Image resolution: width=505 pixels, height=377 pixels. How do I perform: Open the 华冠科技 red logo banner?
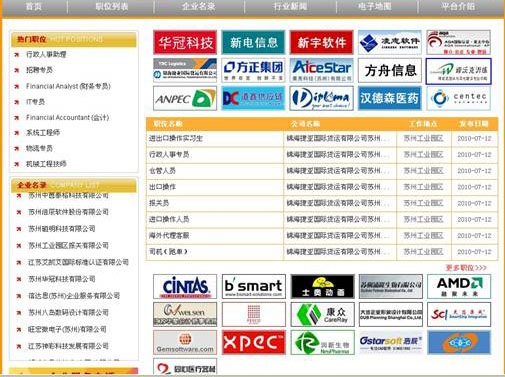pos(185,42)
